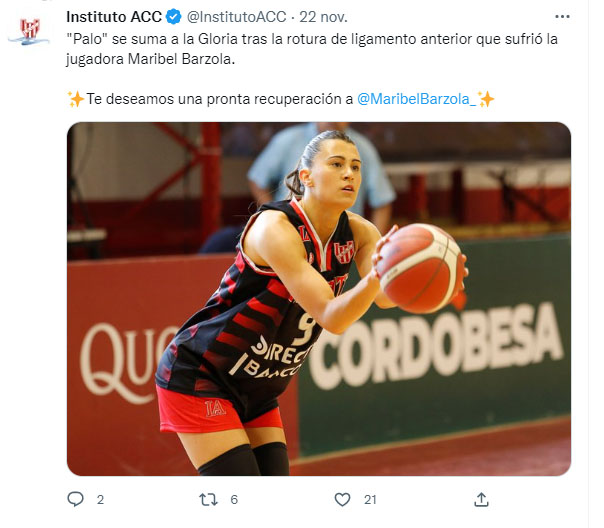This screenshot has height=528, width=604.
Task: Click the retweet count 6
Action: click(x=234, y=500)
